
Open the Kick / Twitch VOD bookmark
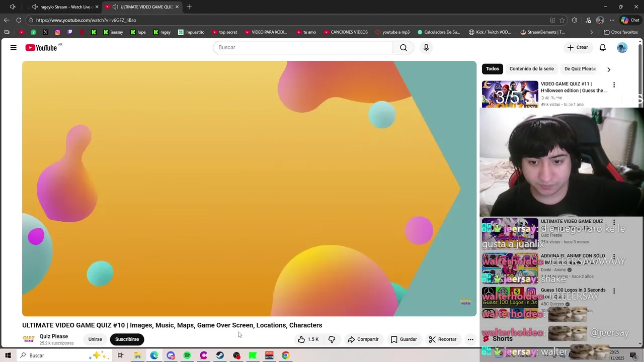pos(490,32)
